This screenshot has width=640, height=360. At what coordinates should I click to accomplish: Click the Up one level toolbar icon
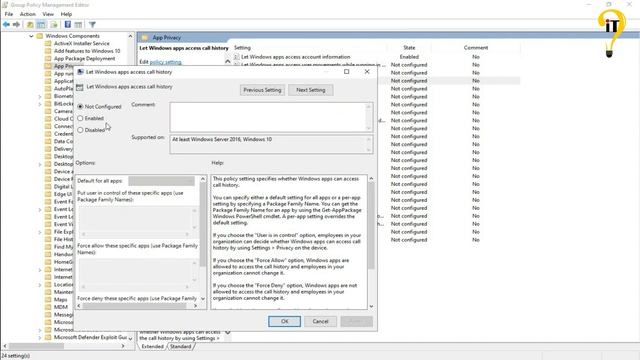pyautogui.click(x=30, y=25)
